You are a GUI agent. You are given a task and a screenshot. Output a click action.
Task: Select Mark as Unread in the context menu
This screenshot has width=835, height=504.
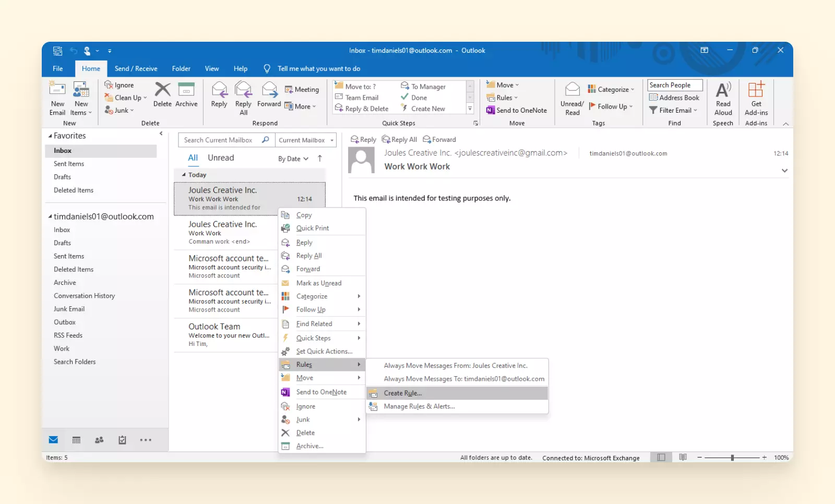click(322, 283)
